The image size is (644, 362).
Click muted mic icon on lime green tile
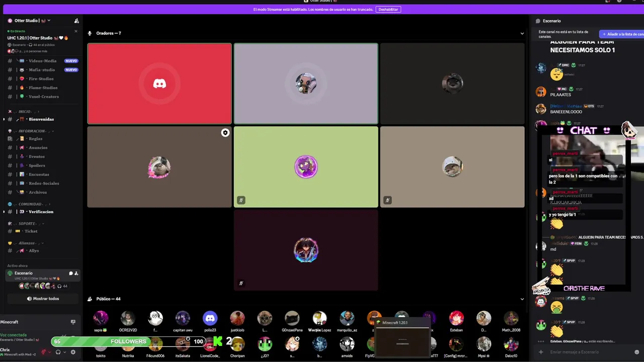(x=241, y=200)
